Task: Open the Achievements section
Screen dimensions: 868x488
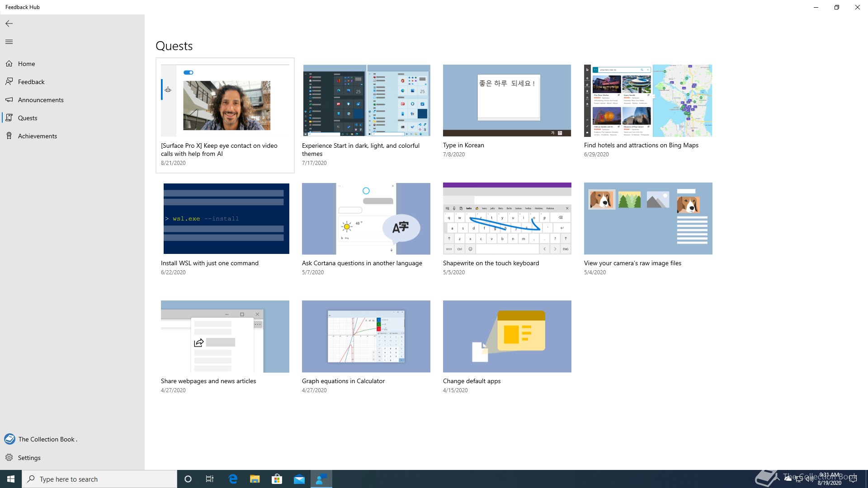Action: pyautogui.click(x=72, y=136)
